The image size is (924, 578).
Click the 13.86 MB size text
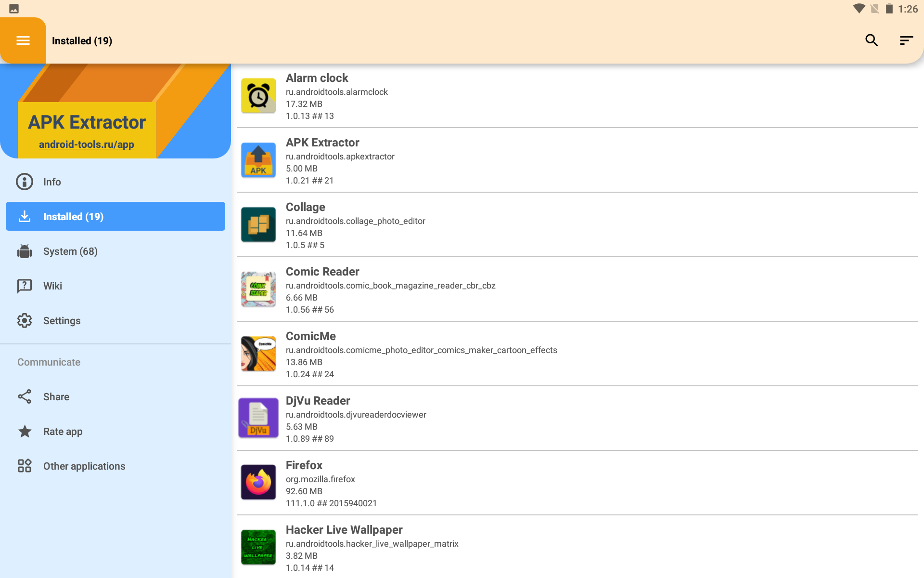tap(304, 362)
